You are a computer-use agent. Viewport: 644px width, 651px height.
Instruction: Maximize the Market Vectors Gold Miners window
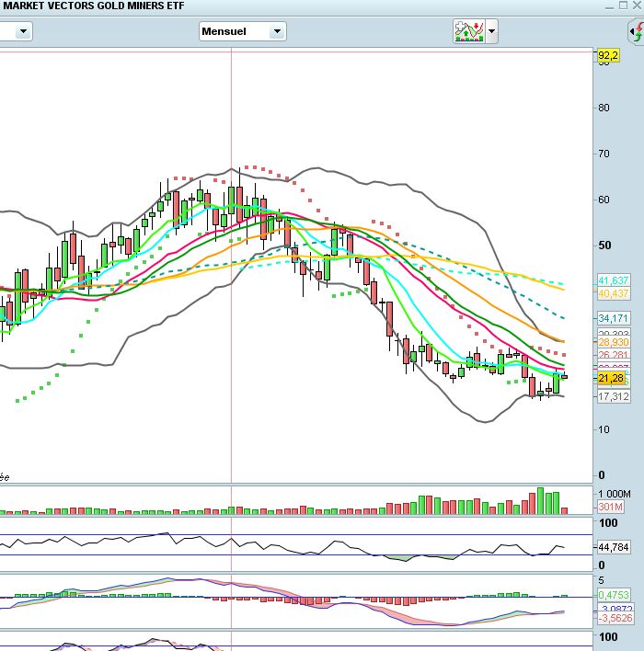[623, 6]
